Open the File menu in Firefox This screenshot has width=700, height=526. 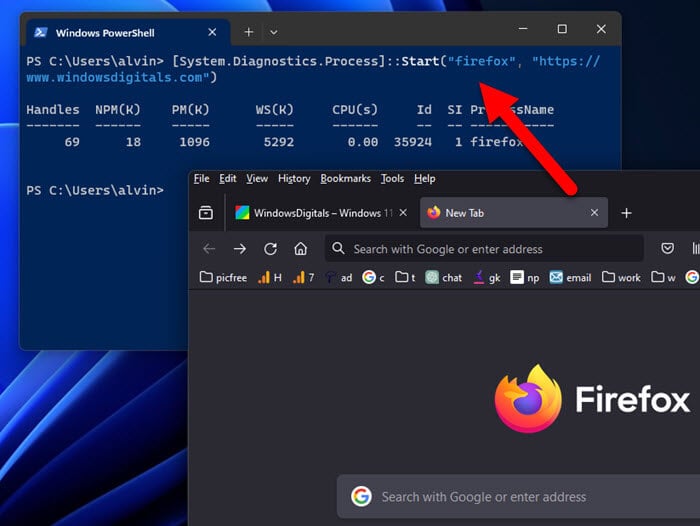[x=201, y=179]
